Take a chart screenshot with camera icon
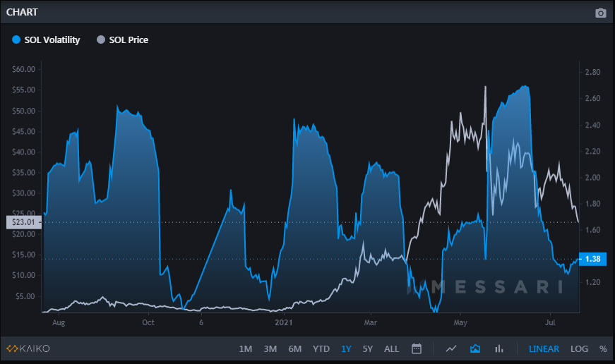 600,13
